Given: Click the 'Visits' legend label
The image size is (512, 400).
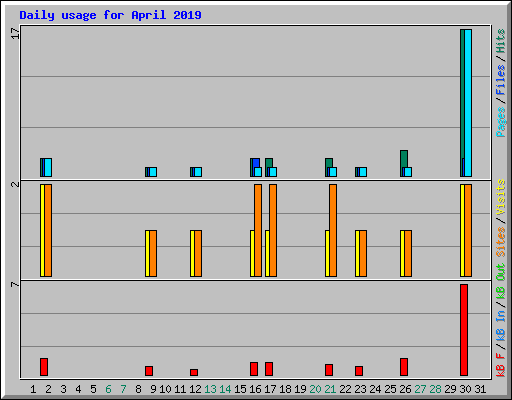Looking at the screenshot, I should 500,197.
